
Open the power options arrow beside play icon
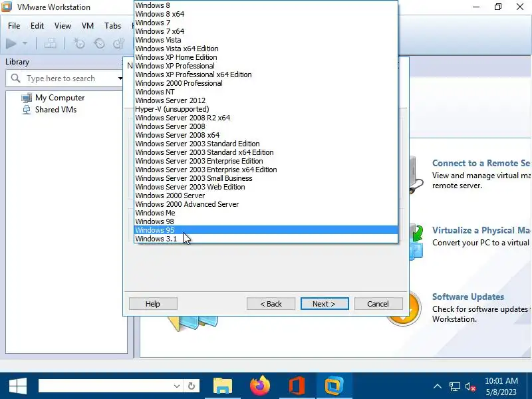pos(25,43)
